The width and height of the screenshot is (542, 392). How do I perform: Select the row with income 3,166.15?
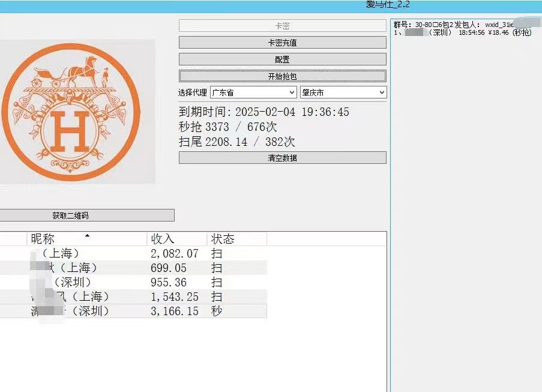(x=174, y=311)
